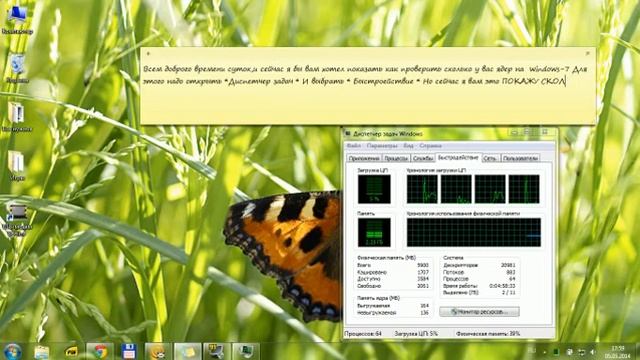Show hidden tray icons arrow
Viewport: 640px width, 360px height.
(x=544, y=351)
